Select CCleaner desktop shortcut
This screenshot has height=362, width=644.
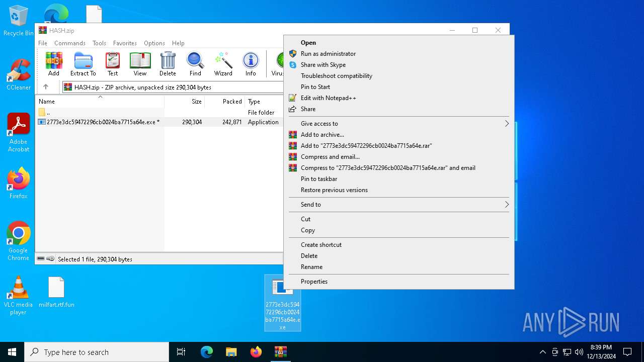pos(18,74)
